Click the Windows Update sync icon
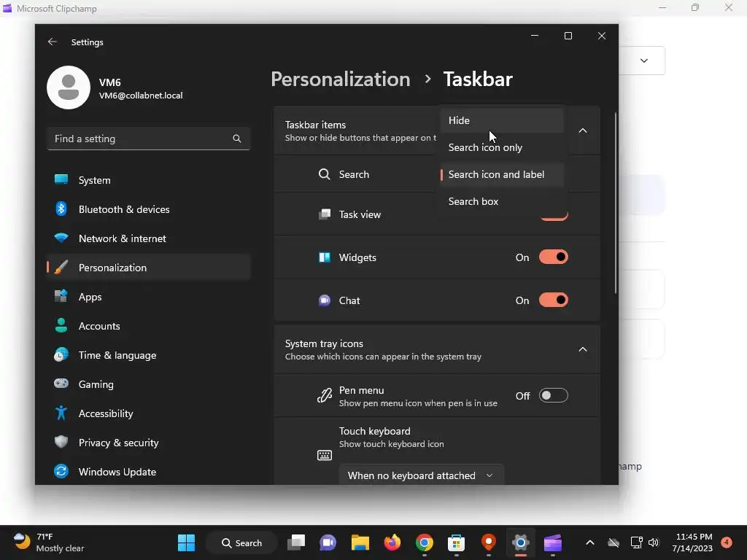The height and width of the screenshot is (560, 747). [x=61, y=471]
